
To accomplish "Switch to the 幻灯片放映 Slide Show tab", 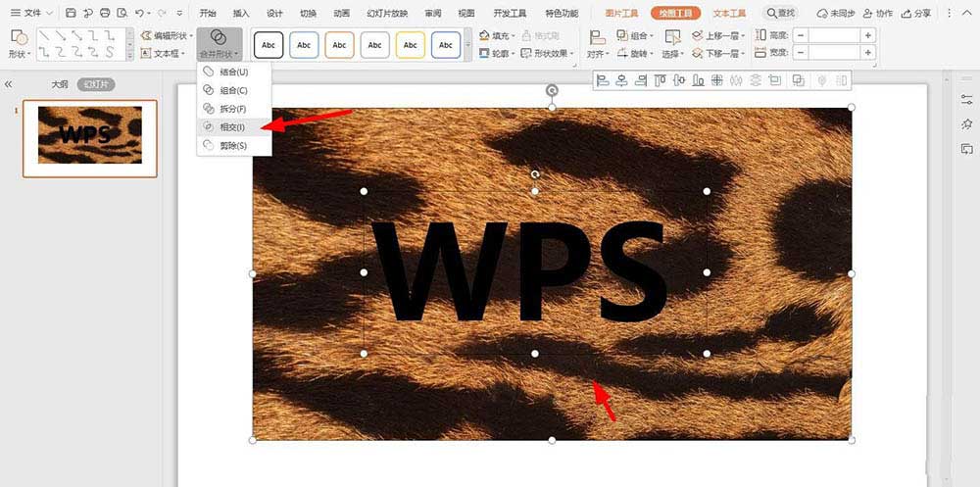I will click(387, 13).
